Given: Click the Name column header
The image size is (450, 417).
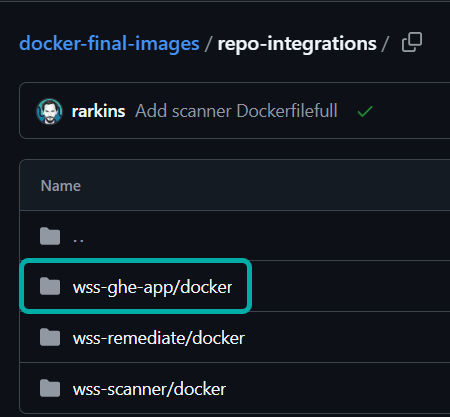Looking at the screenshot, I should pos(61,186).
